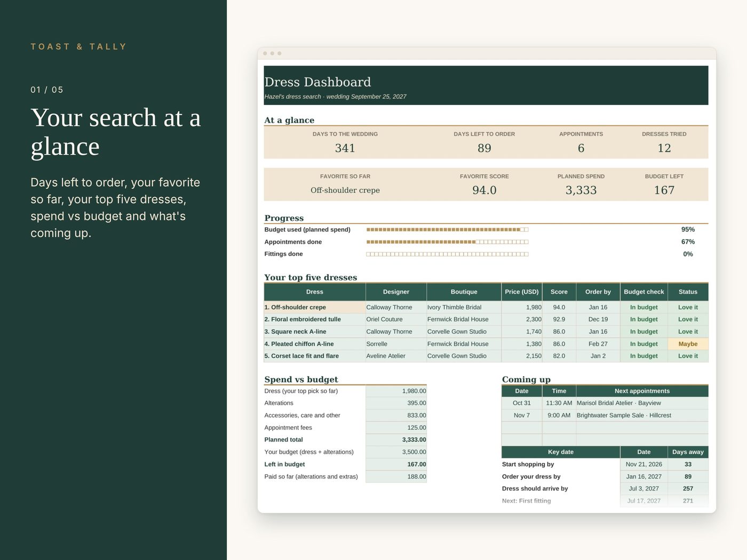The image size is (747, 560).
Task: Select '3. Square neck A-line' dress cell
Action: [315, 332]
